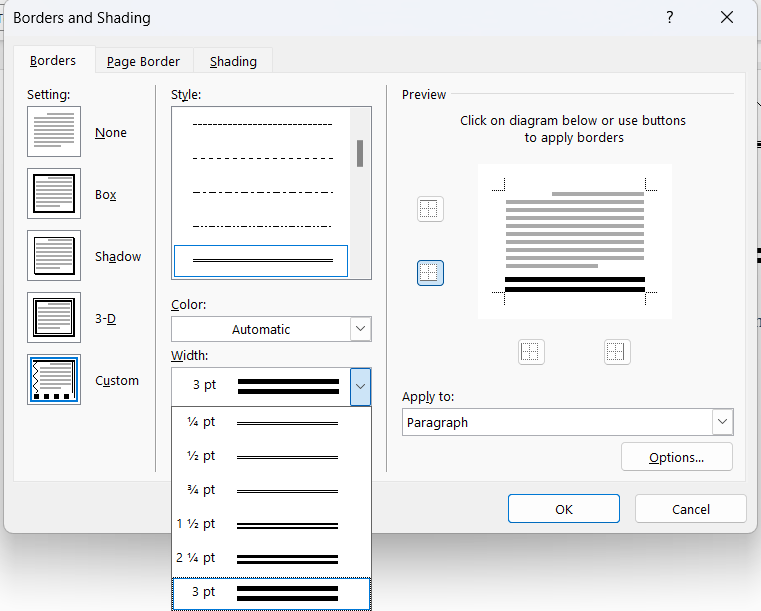The width and height of the screenshot is (761, 611).
Task: Pick the Shadow border setting icon
Action: (x=54, y=256)
